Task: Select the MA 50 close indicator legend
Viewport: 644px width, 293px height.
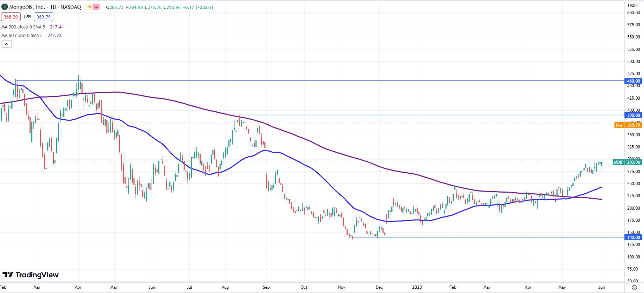Action: tap(22, 36)
